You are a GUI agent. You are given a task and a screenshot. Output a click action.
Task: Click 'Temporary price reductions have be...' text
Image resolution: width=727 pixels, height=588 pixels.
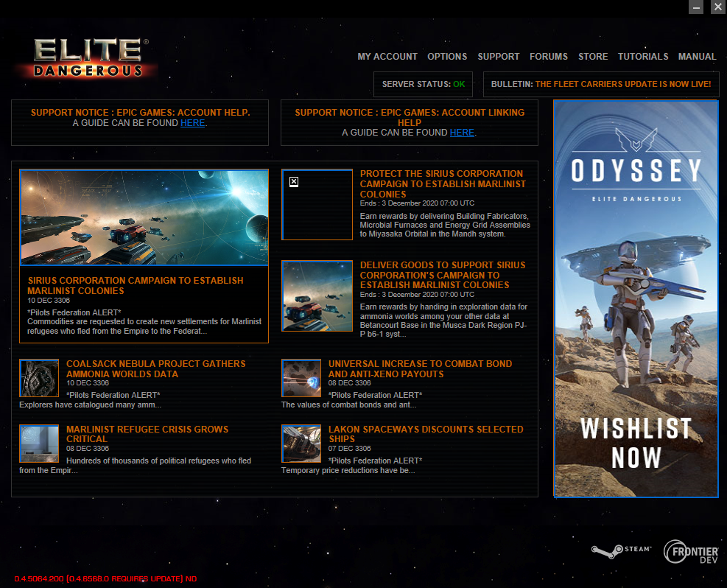point(348,470)
